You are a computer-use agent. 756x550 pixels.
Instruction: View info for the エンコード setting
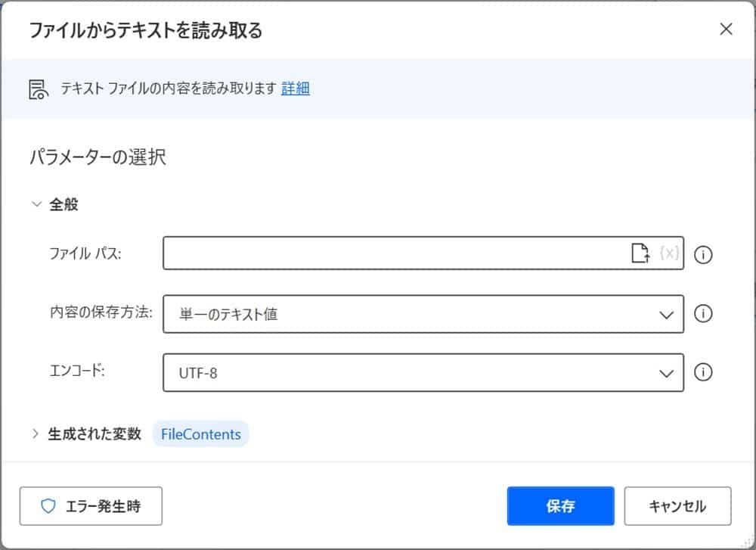703,373
